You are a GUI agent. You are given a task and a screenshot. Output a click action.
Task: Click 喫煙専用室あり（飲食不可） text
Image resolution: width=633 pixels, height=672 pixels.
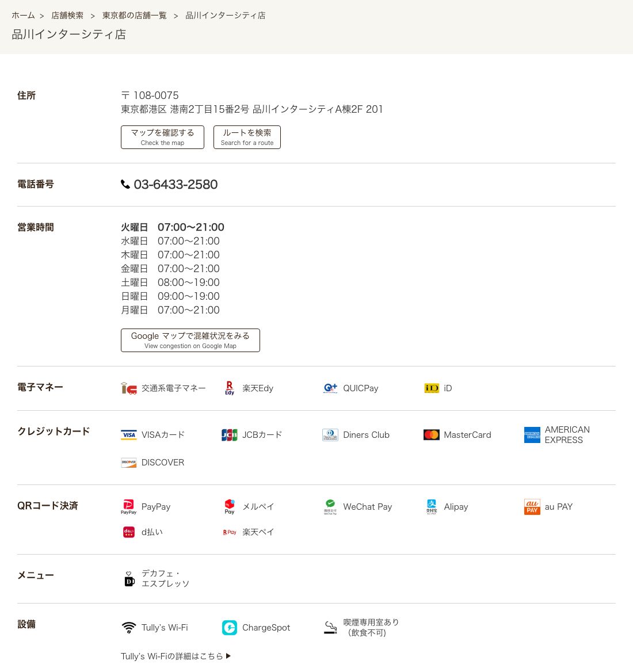click(x=371, y=628)
